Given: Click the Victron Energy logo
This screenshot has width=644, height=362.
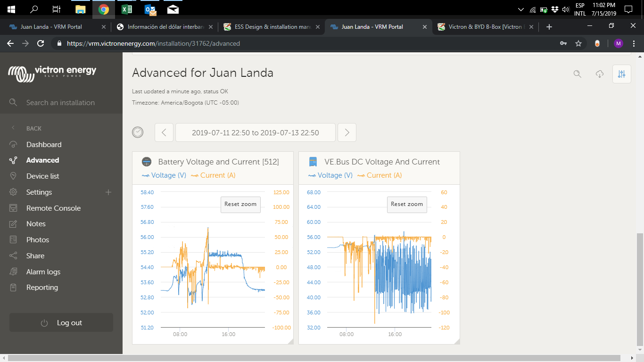Looking at the screenshot, I should (x=52, y=73).
